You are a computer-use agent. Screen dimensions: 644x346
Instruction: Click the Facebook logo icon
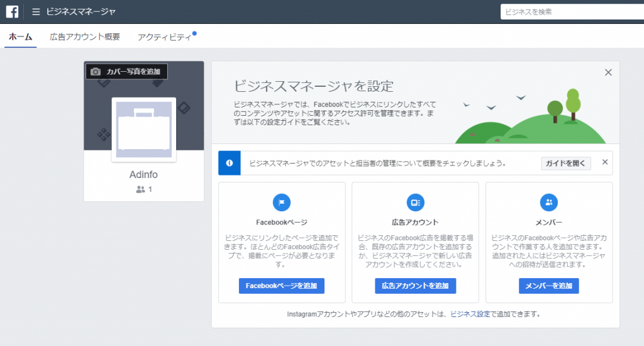click(x=12, y=11)
